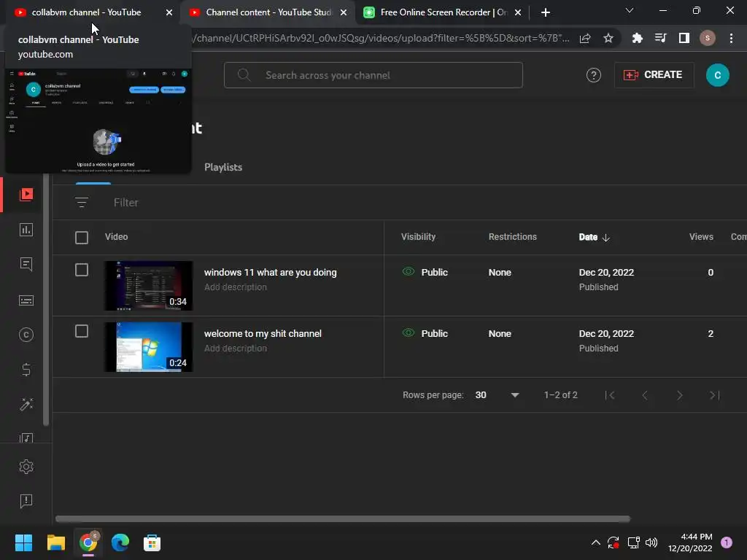Go to next page of videos
The image size is (747, 560).
(x=680, y=395)
